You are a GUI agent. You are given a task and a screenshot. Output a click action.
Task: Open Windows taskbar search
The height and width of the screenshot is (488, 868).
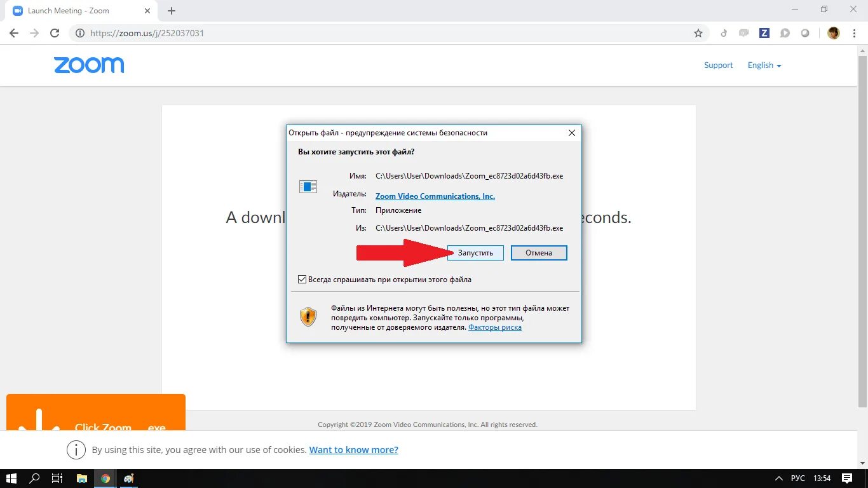34,478
